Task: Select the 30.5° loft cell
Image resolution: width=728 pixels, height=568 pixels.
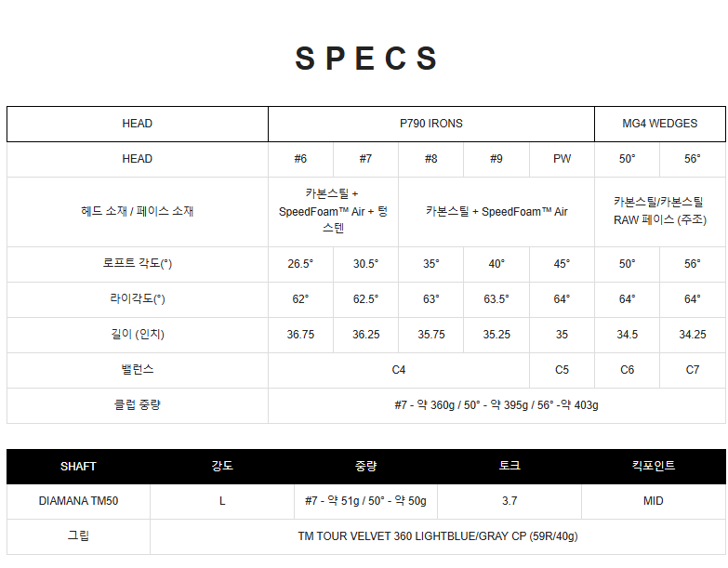Action: pos(365,264)
